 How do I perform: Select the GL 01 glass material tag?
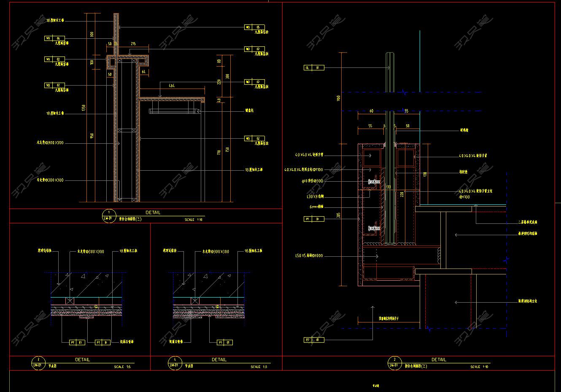(x=313, y=67)
